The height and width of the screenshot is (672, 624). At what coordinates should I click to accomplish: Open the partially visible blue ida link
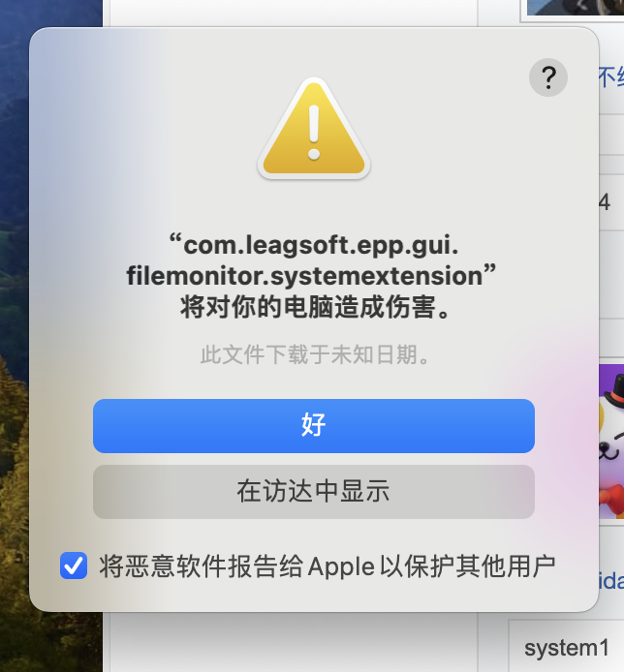pyautogui.click(x=611, y=580)
